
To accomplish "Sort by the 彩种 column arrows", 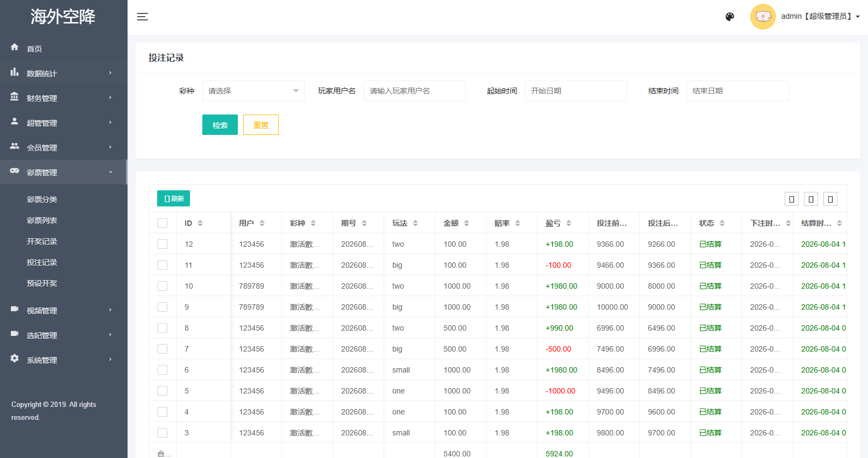I will pyautogui.click(x=313, y=223).
